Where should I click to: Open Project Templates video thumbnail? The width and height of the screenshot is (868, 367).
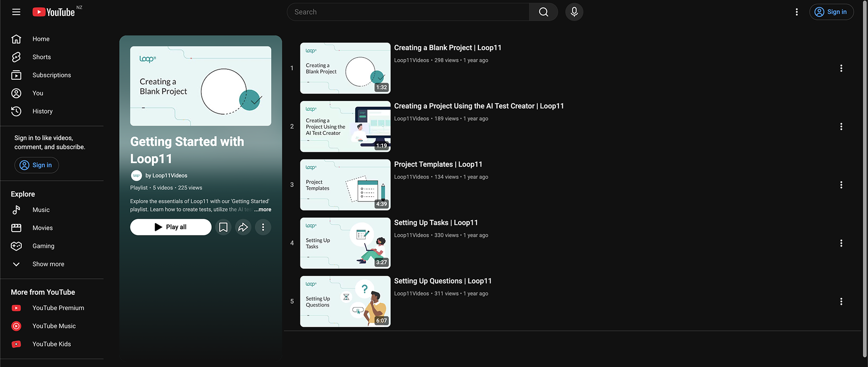point(345,185)
